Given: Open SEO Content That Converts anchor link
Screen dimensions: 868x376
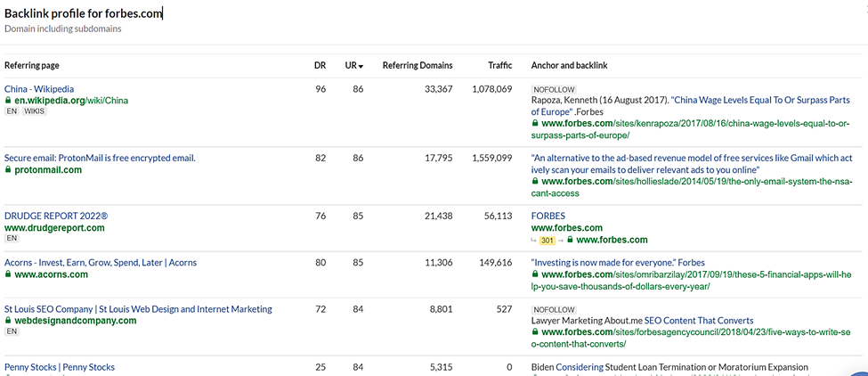Looking at the screenshot, I should tap(699, 321).
